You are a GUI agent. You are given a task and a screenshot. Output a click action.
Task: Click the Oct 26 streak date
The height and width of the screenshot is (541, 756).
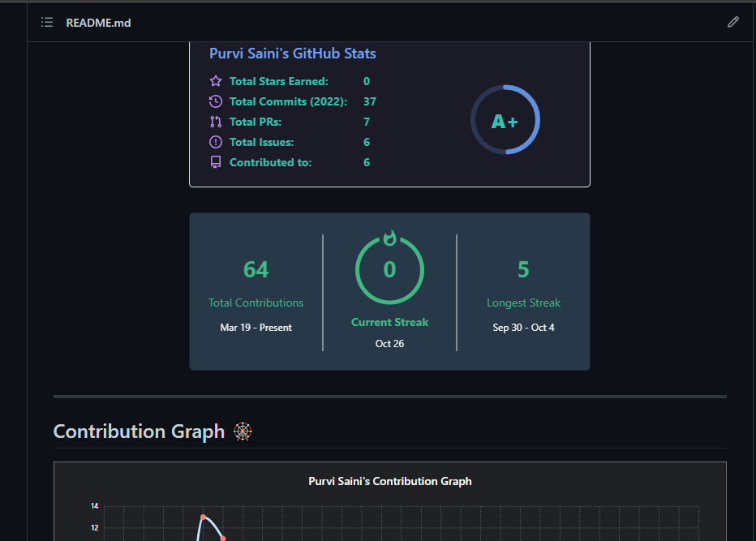pos(389,343)
